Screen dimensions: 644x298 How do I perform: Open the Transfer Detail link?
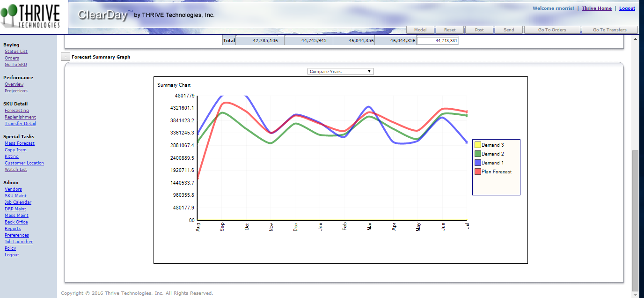click(20, 124)
